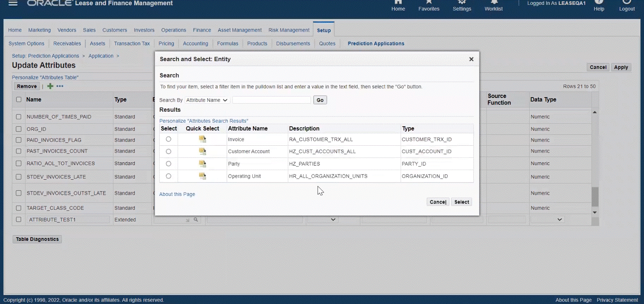Click Select button in the Entity dialog

(x=462, y=202)
